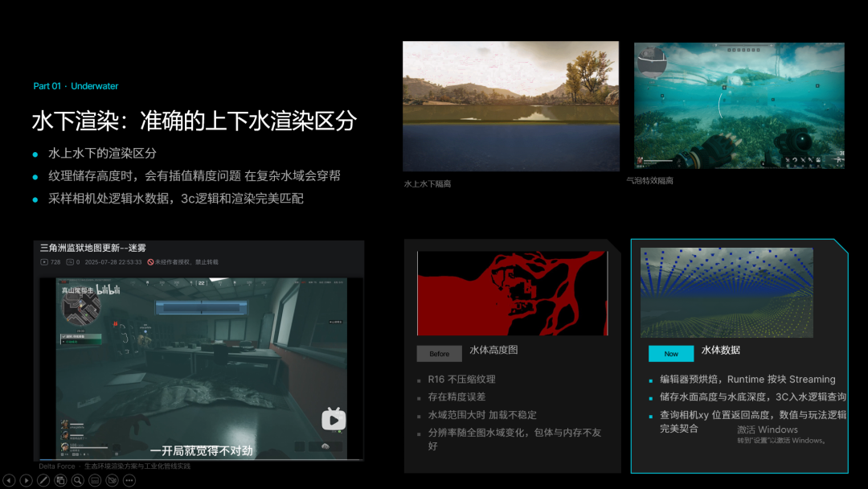This screenshot has width=868, height=489.
Task: Click bullet starting '纹理储存高度时'
Action: point(194,176)
